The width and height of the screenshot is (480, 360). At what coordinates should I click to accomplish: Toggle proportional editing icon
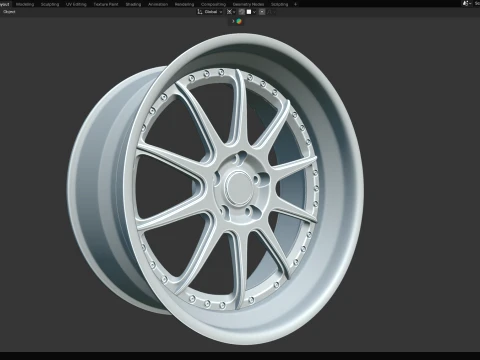click(x=262, y=12)
